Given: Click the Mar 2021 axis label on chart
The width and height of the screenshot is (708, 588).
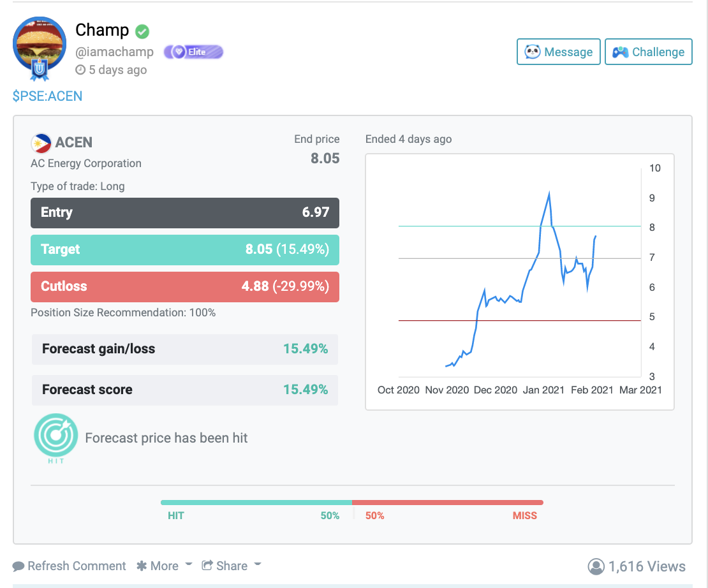Looking at the screenshot, I should click(x=640, y=390).
